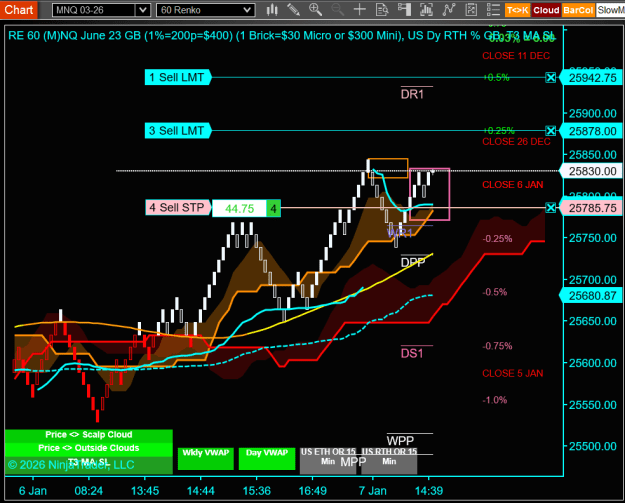
Task: Click the zoom out magnifier icon
Action: (338, 10)
